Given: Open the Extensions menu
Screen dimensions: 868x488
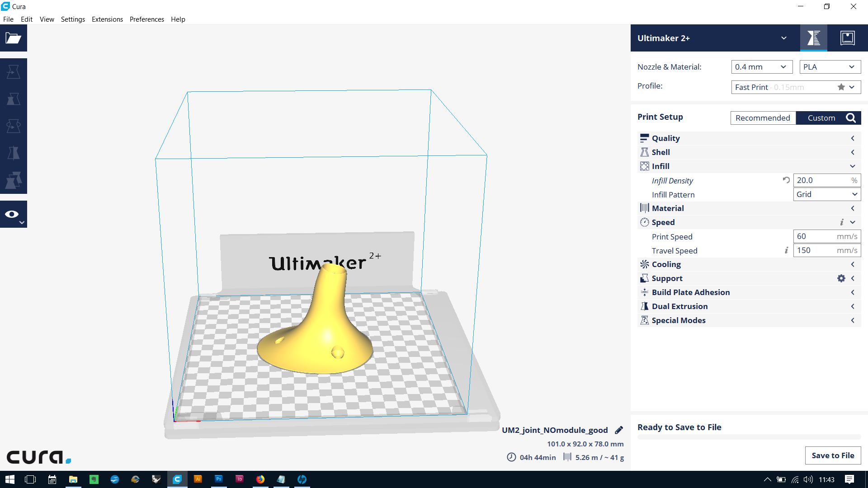Looking at the screenshot, I should click(x=107, y=19).
